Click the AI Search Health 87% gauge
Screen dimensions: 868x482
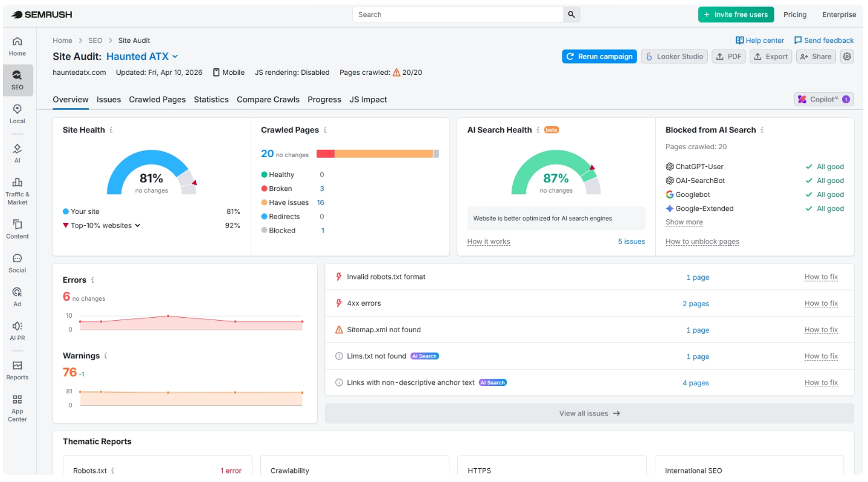[x=556, y=172]
